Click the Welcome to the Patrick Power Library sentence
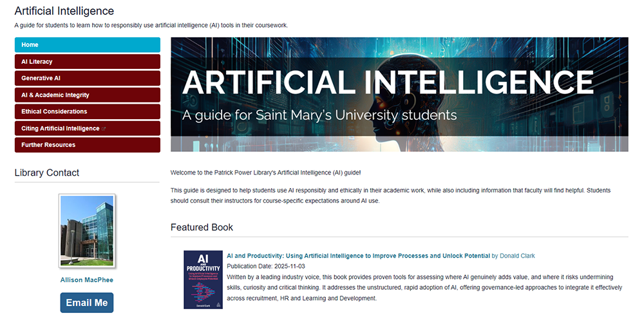The image size is (644, 322). [x=266, y=173]
